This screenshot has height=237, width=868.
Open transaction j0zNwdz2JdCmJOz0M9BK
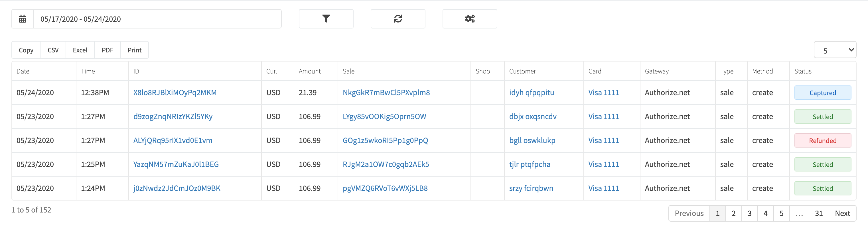pyautogui.click(x=177, y=188)
